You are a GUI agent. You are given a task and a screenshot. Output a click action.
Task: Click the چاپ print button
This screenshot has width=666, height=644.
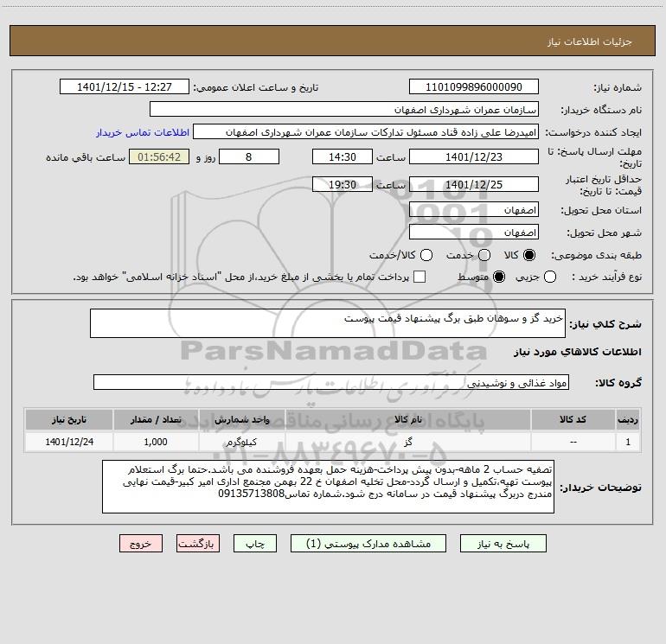[255, 544]
